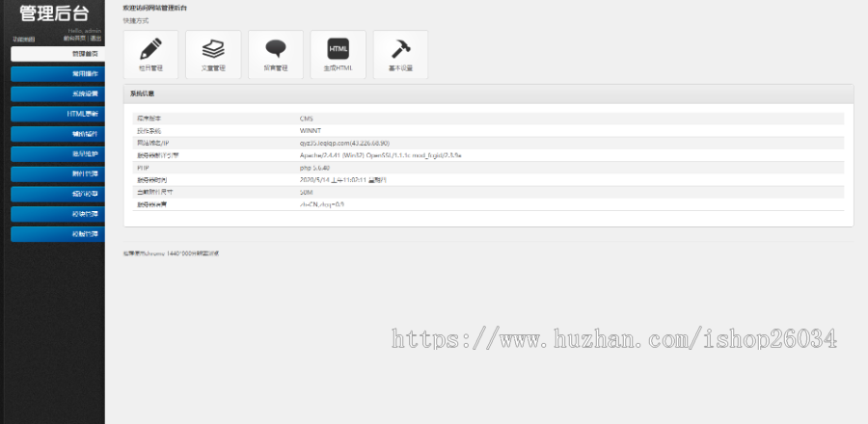
Task: Click the 50M upload size value
Action: click(x=306, y=193)
